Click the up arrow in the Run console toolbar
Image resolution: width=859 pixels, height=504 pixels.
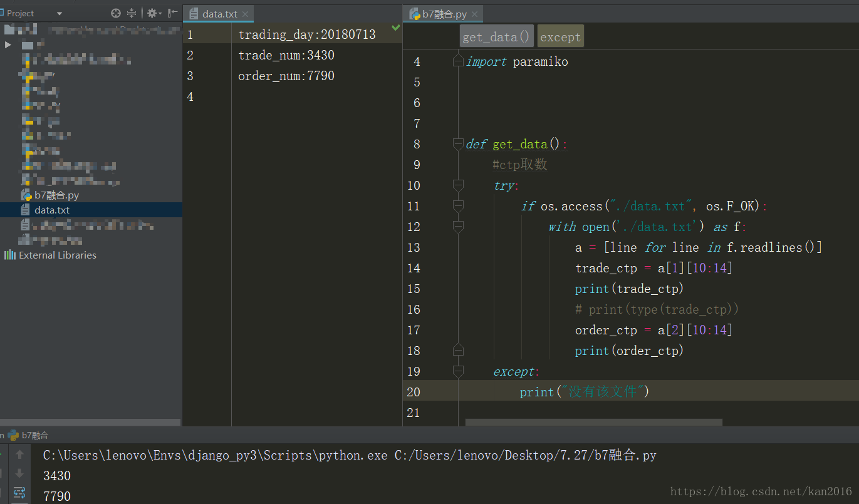point(21,455)
